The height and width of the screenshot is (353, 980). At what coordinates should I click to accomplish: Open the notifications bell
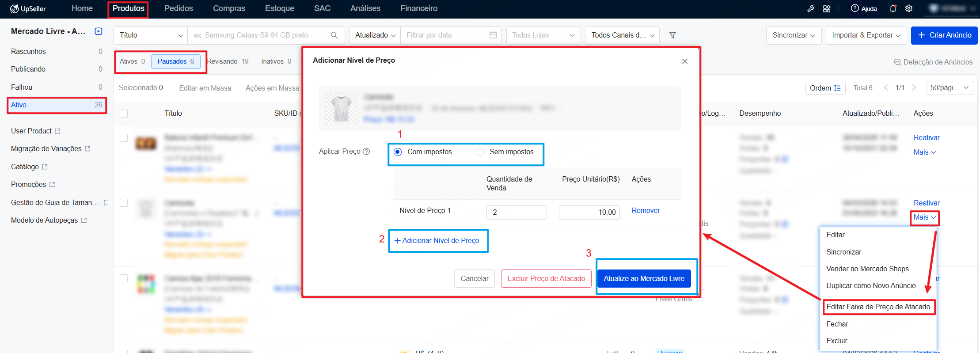coord(893,8)
